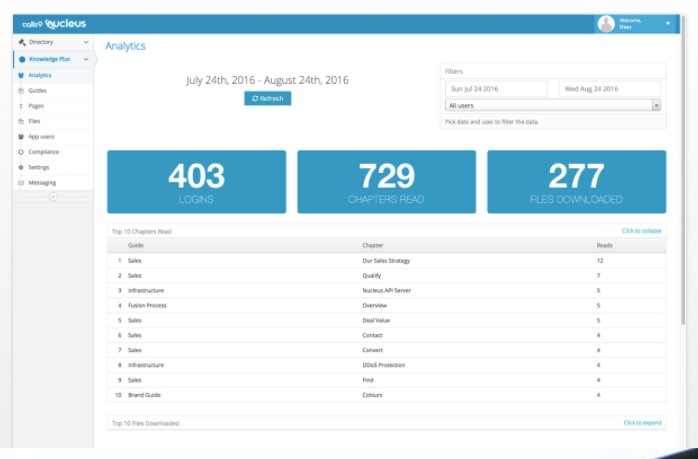
Task: Click the Files sidebar icon
Action: click(x=21, y=121)
